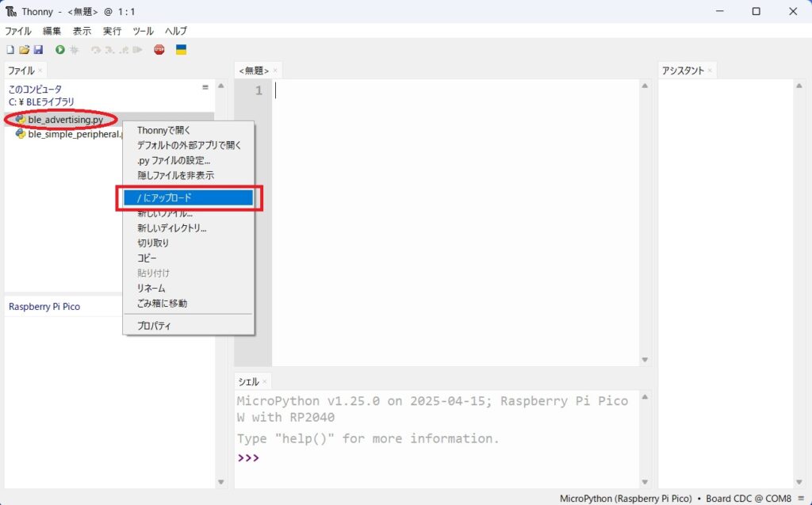This screenshot has height=505, width=812.
Task: Click the Debug bug icon in toolbar
Action: tap(75, 50)
